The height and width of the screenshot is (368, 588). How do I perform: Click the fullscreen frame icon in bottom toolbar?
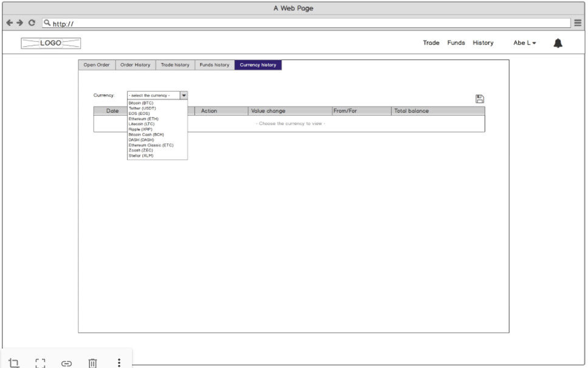(x=40, y=363)
